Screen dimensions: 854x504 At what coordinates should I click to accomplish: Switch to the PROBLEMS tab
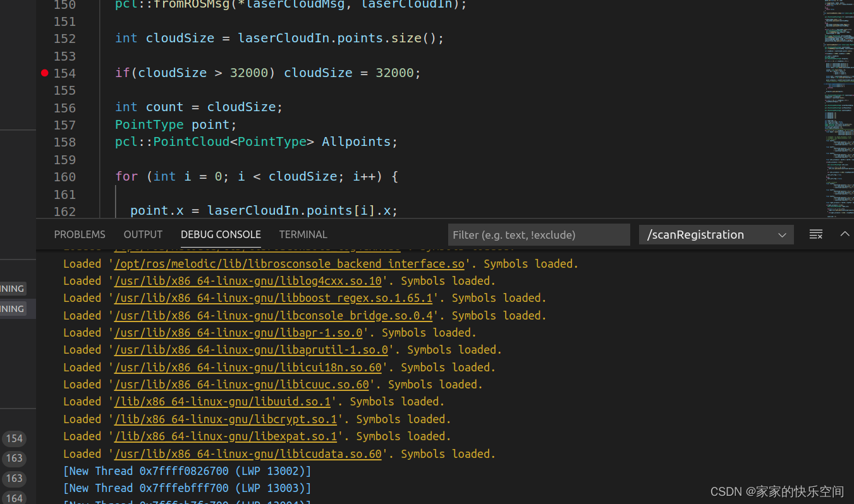click(x=80, y=234)
